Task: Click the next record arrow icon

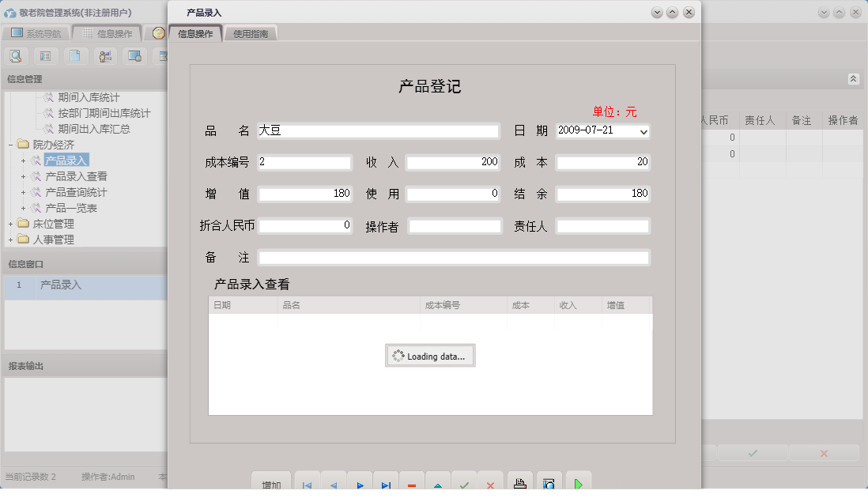Action: (x=360, y=482)
